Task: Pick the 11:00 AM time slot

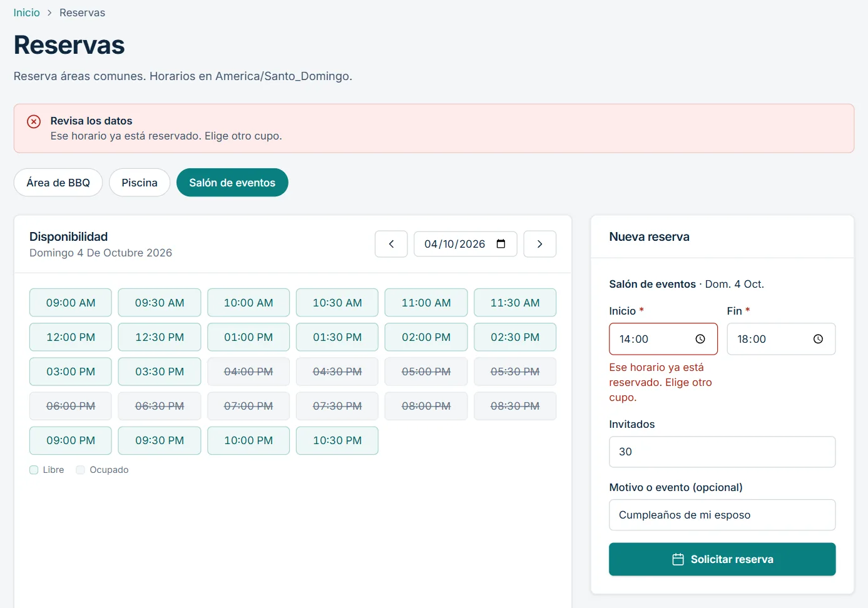Action: [426, 303]
